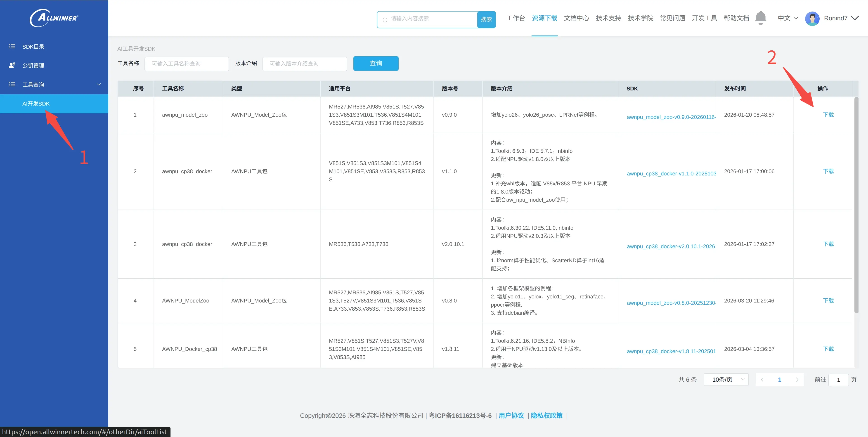Open the 隐私权政策 footer link
868x437 pixels.
point(546,416)
